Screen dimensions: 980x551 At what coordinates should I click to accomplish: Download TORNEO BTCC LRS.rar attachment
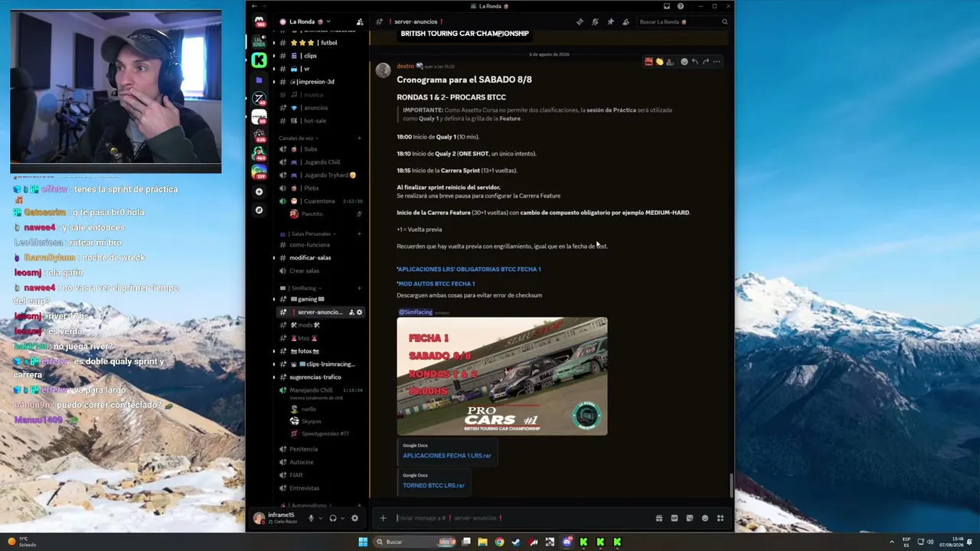[434, 486]
